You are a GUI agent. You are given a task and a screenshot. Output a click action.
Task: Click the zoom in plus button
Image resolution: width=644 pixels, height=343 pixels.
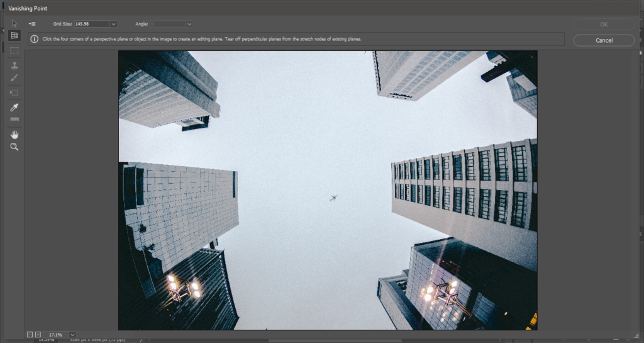coord(38,335)
